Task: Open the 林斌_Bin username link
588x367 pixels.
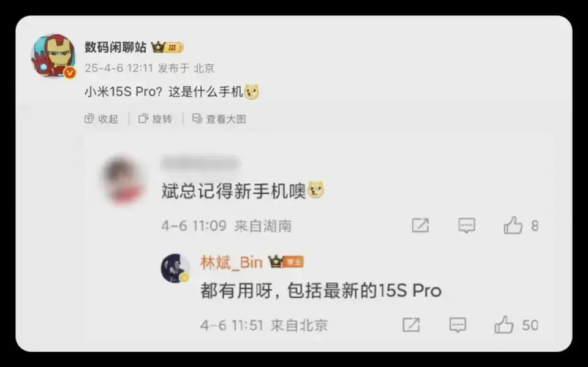Action: (232, 262)
